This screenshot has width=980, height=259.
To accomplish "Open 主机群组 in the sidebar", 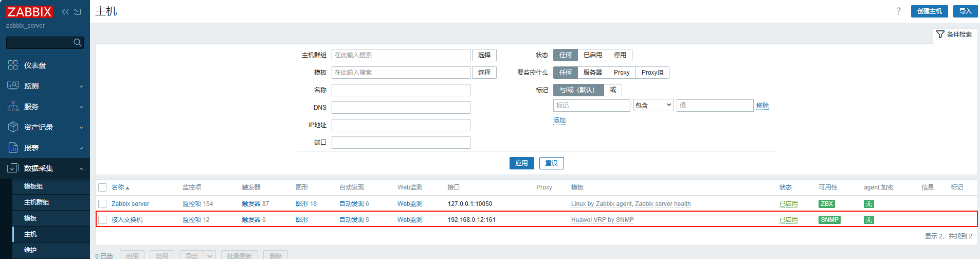I will [x=37, y=202].
